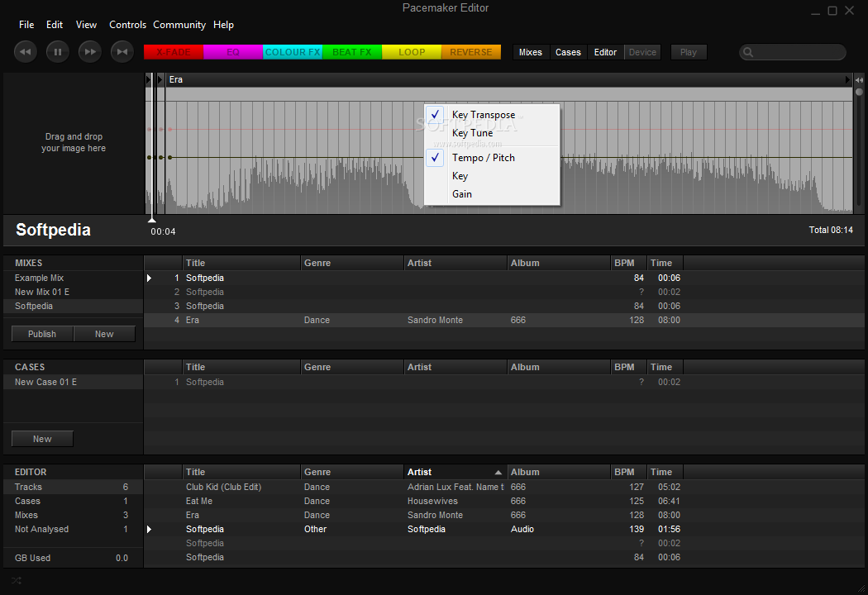Click the search magnifier icon

(x=748, y=52)
